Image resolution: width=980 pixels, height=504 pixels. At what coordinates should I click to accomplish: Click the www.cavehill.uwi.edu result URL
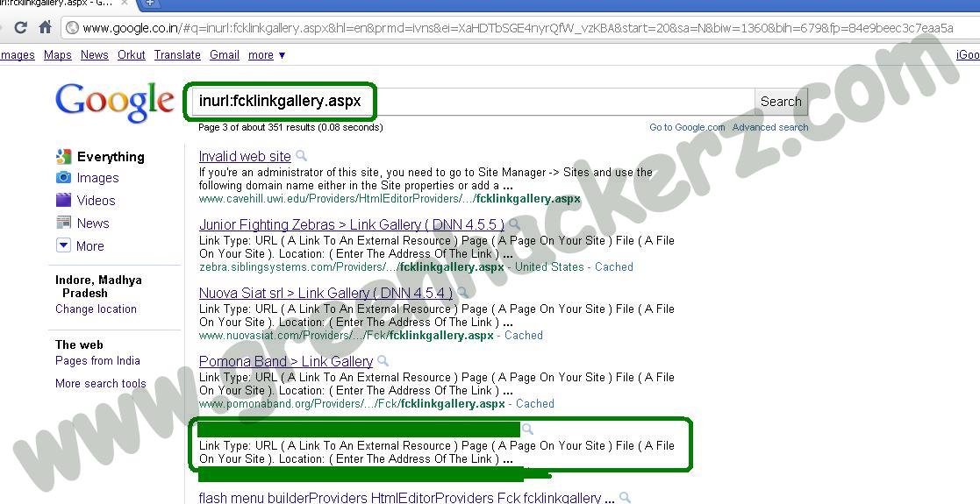390,199
